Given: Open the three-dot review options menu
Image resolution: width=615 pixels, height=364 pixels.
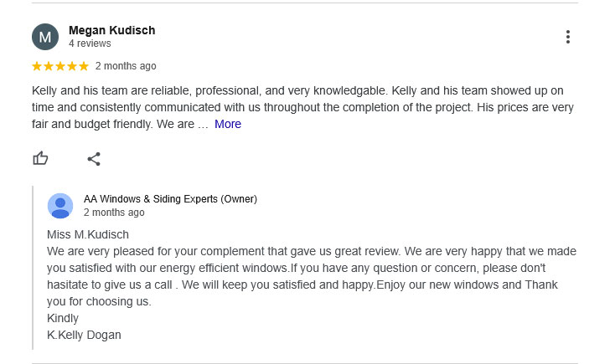Looking at the screenshot, I should (x=568, y=37).
